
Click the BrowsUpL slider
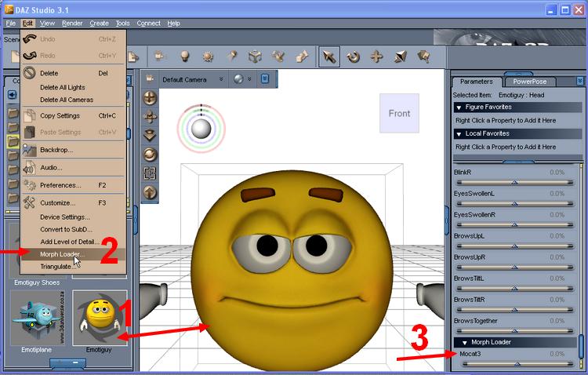pos(514,246)
